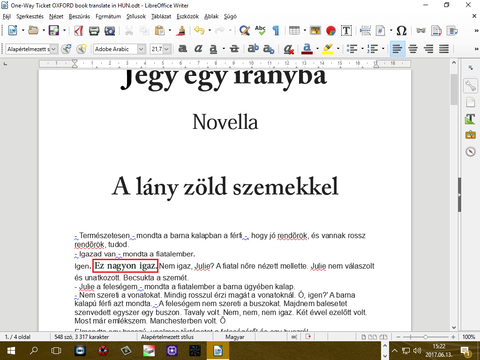480x360 pixels.
Task: Open the Beszúrás menu
Action: coord(79,16)
